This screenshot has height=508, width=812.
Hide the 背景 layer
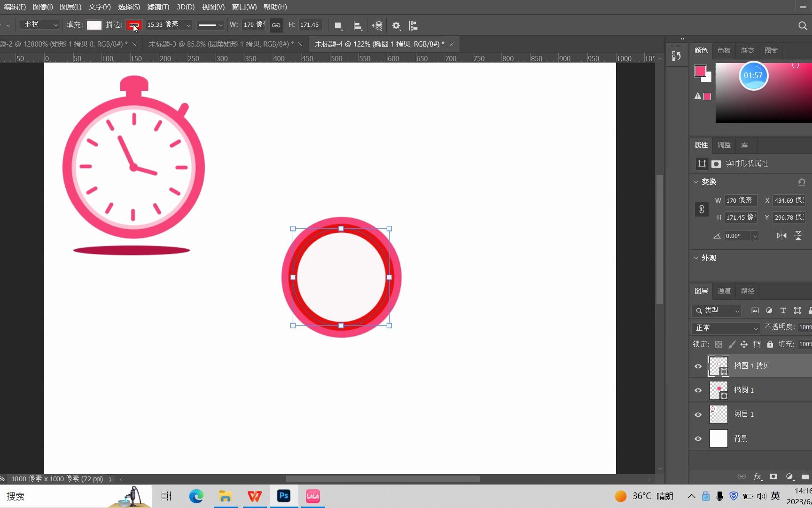click(x=698, y=439)
